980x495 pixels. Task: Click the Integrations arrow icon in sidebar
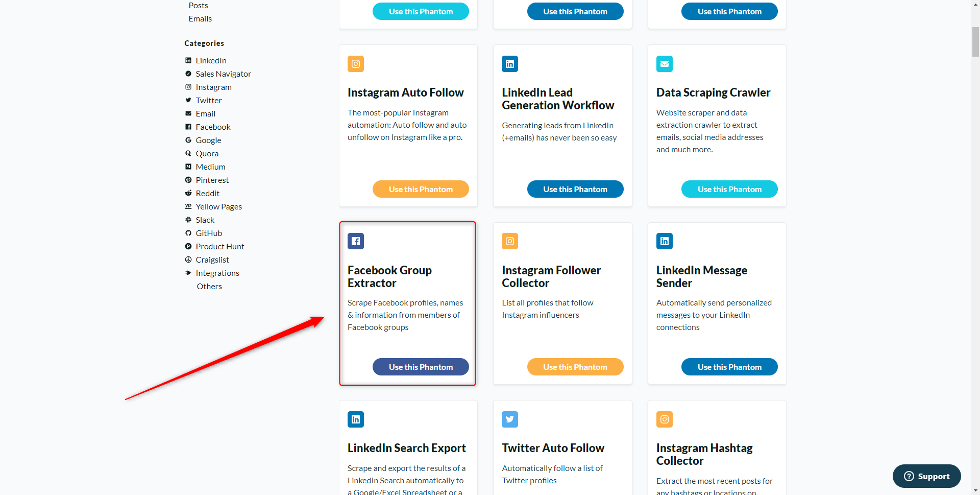(x=188, y=273)
